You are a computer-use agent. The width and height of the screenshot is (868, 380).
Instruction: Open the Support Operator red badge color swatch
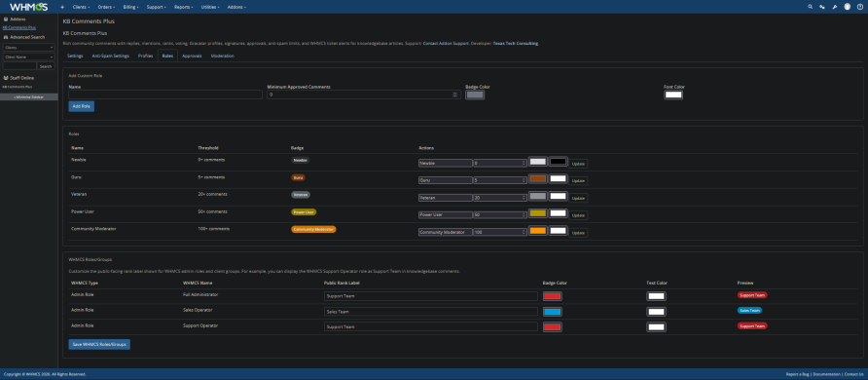[x=553, y=326]
